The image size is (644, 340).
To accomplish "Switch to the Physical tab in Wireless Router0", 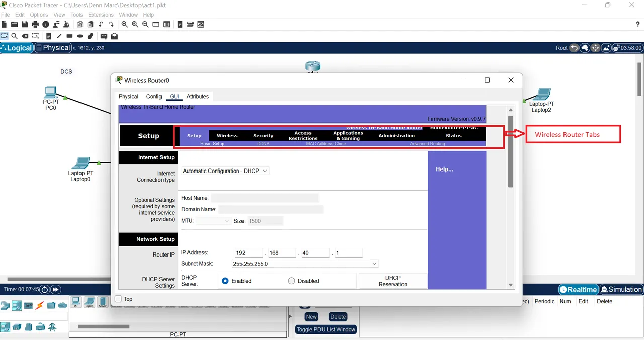I will coord(128,96).
